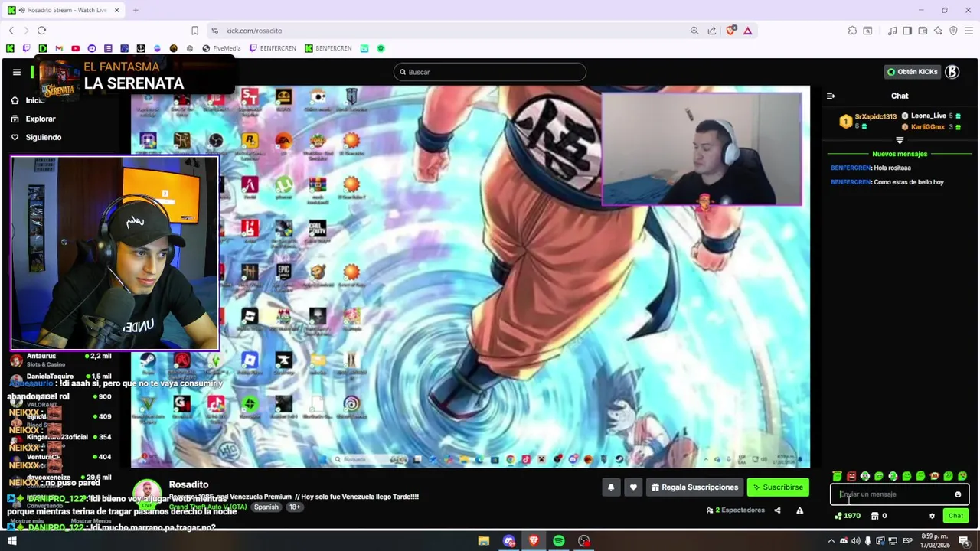Image resolution: width=980 pixels, height=551 pixels.
Task: Open Leo AI sparkle icon
Action: point(938,31)
